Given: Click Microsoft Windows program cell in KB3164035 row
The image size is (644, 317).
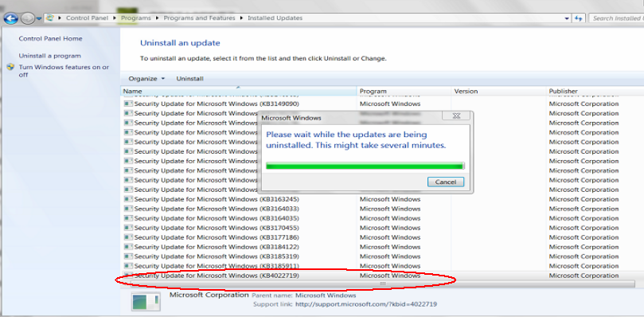Looking at the screenshot, I should (390, 218).
